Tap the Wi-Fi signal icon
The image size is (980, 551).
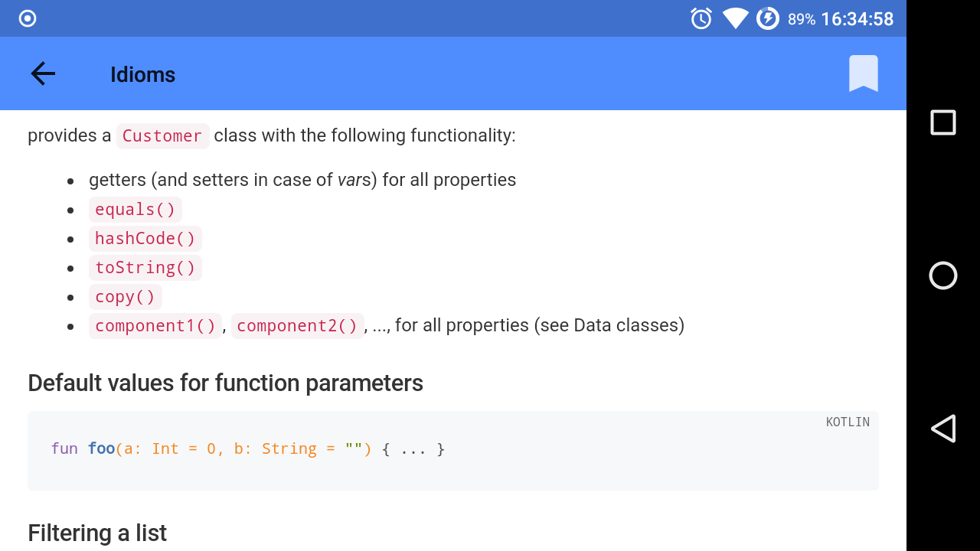(x=735, y=18)
